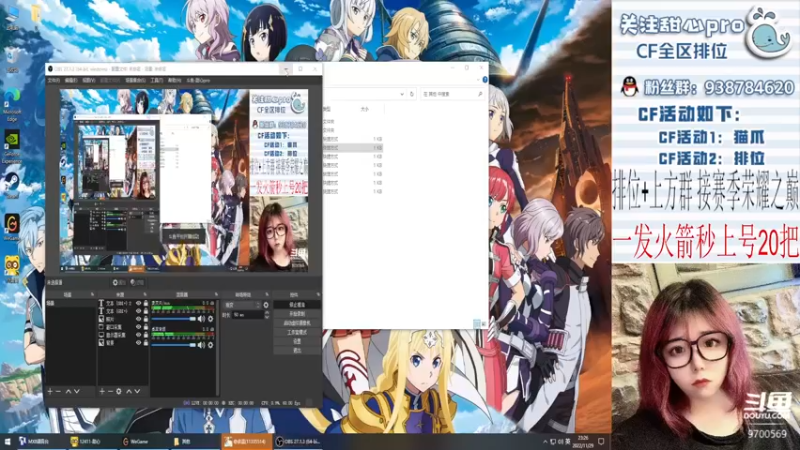Open the Scene Collection menu in OBS
800x450 pixels.
coord(136,80)
